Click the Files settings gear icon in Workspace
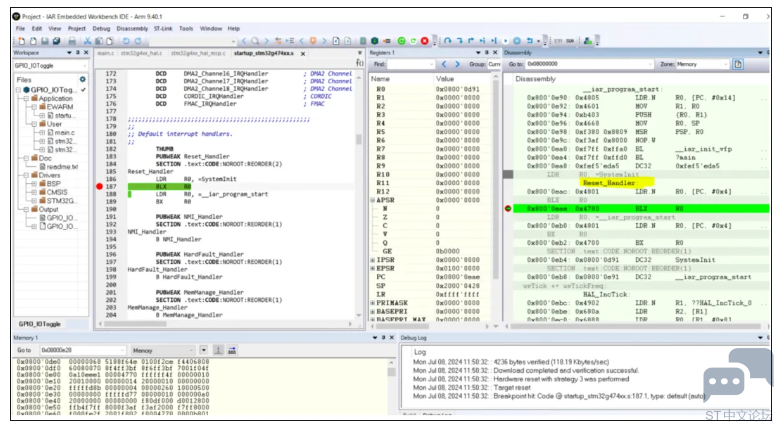 [x=82, y=79]
